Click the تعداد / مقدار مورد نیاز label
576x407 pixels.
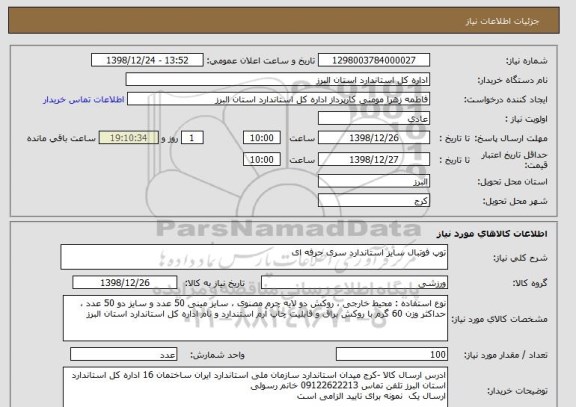coord(506,355)
